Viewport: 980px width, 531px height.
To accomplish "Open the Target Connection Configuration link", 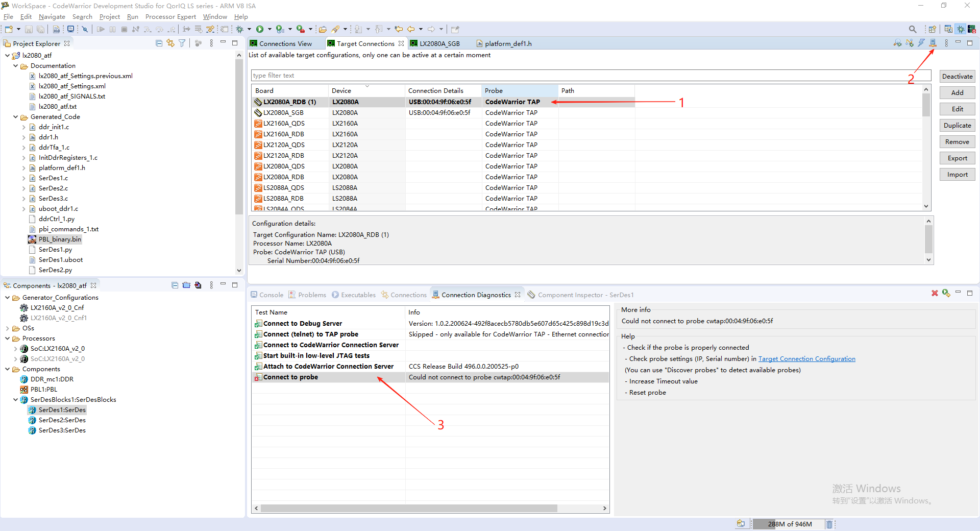I will pyautogui.click(x=806, y=358).
